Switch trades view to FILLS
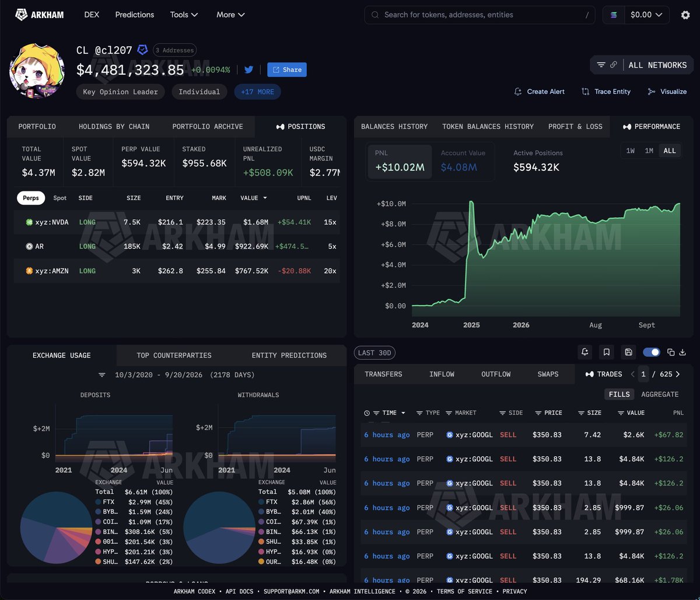This screenshot has width=700, height=600. pyautogui.click(x=619, y=394)
